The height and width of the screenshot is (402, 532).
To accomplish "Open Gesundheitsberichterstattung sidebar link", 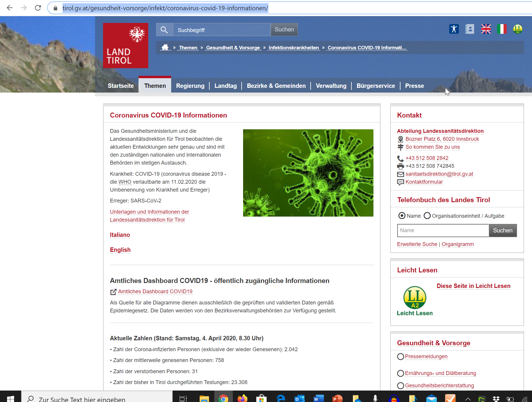I will point(440,386).
